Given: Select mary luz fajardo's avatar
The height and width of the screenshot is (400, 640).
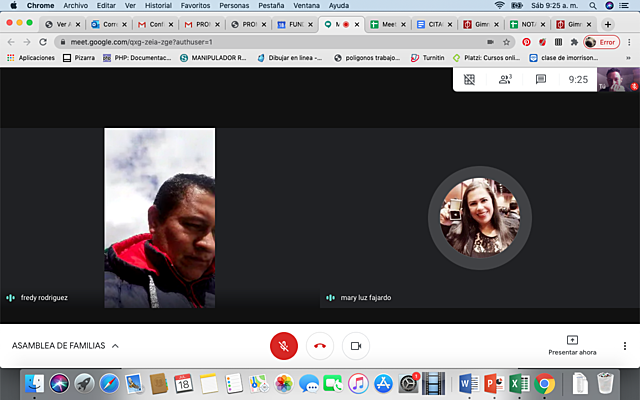Looking at the screenshot, I should (480, 218).
